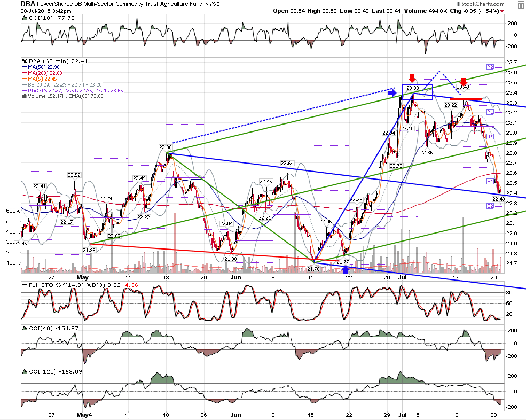Select the MA(200) 22.60 legend entry
Image resolution: width=526 pixels, height=420 pixels.
pos(42,73)
